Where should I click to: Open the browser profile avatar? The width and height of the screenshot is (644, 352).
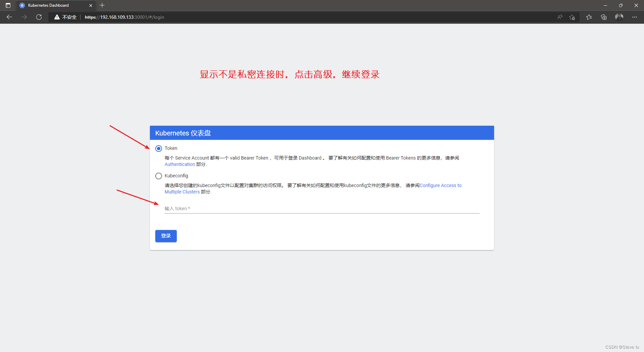[x=619, y=17]
